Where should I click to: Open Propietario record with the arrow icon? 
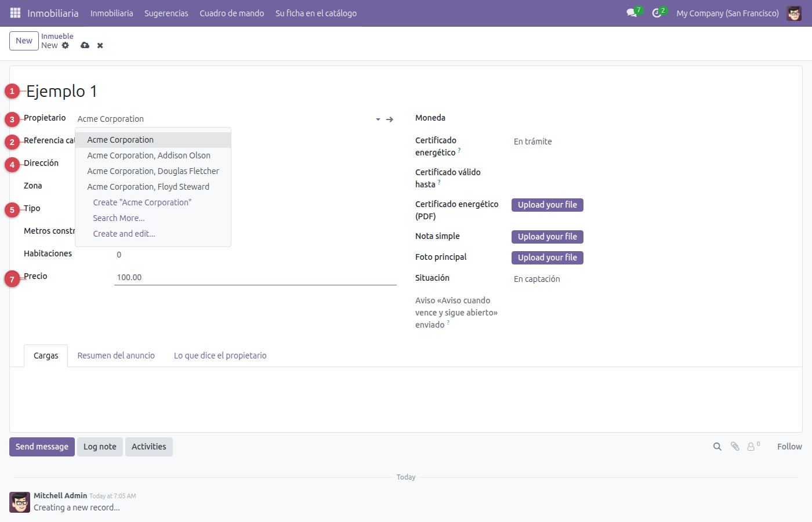[390, 119]
